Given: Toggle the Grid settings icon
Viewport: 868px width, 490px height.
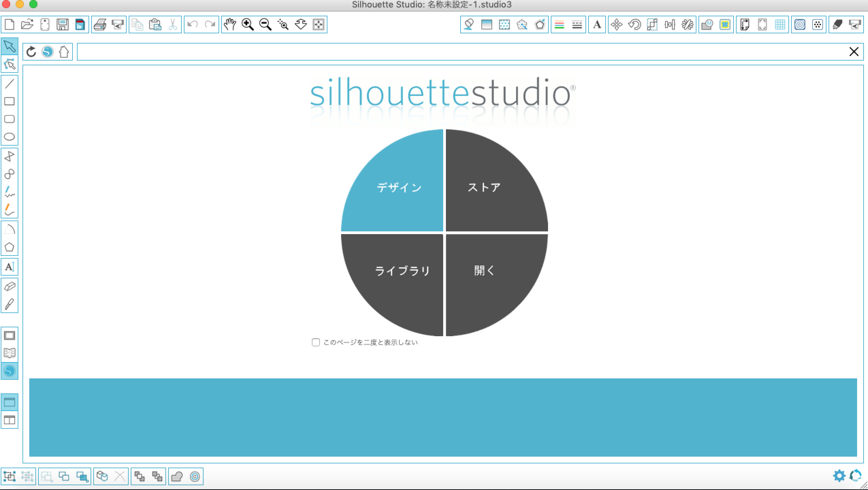Looking at the screenshot, I should (x=780, y=24).
